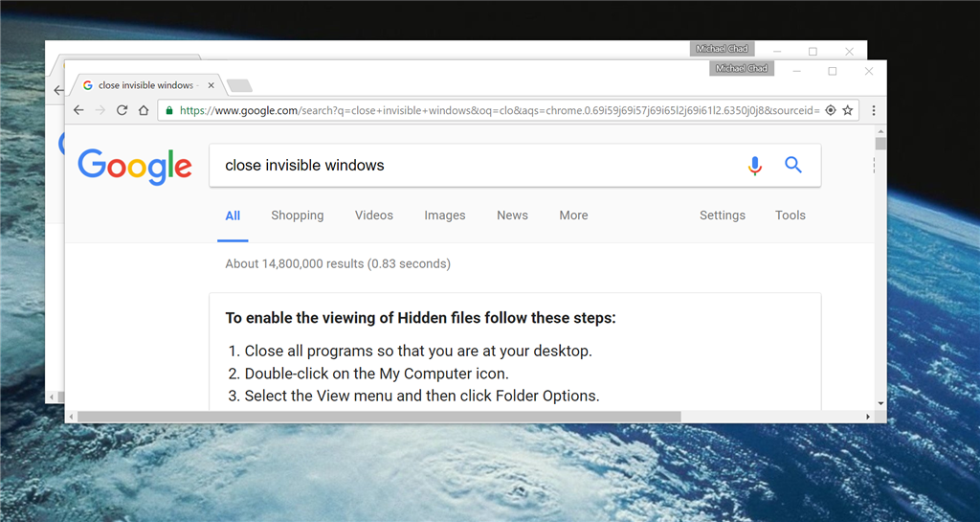Click step 3 'Select the View menu' text
The image size is (980, 522).
(422, 396)
